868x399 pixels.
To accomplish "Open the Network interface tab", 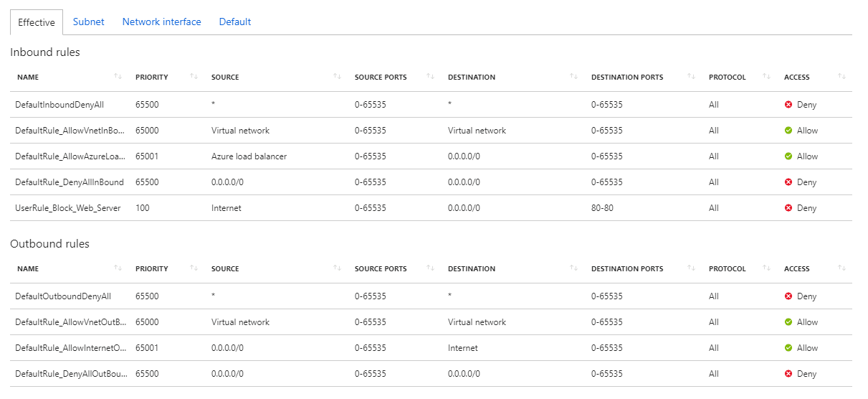I will point(162,22).
